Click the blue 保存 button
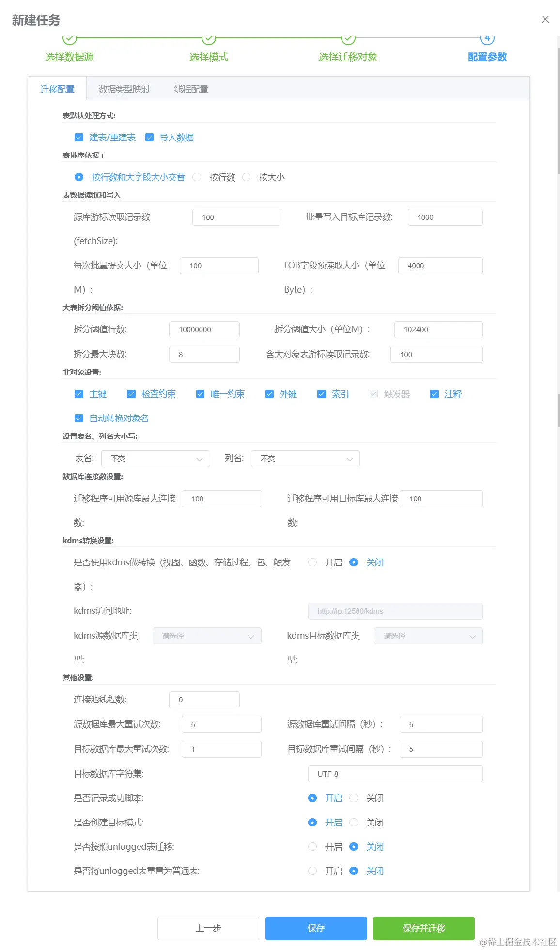 pos(316,928)
